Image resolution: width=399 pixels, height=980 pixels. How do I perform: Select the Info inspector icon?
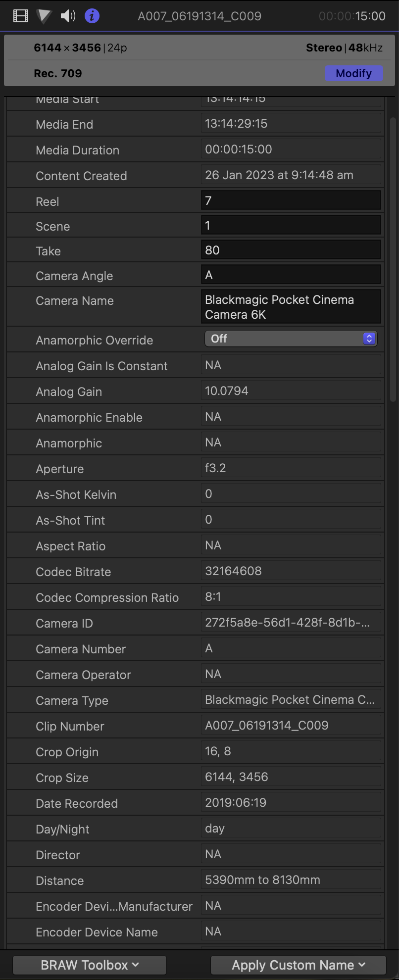[92, 16]
